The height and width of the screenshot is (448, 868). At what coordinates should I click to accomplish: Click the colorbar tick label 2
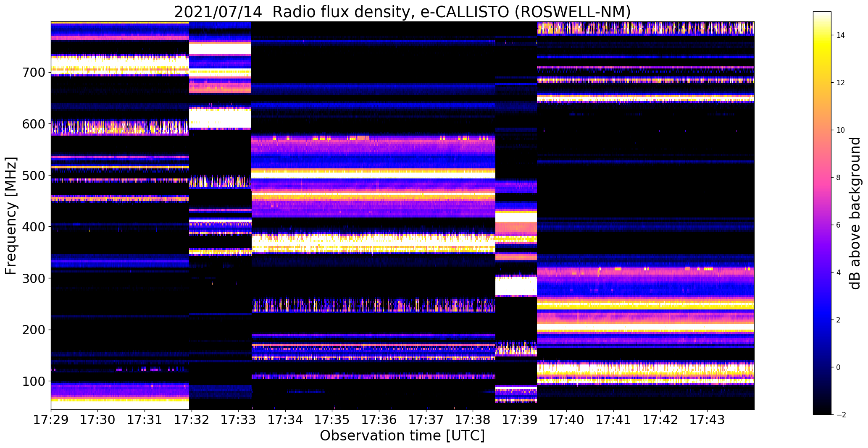838,320
